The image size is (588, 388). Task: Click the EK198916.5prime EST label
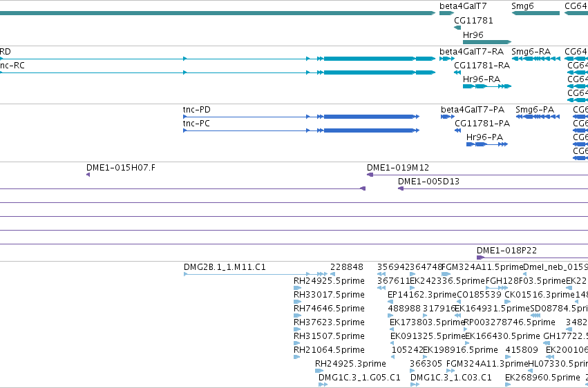pyautogui.click(x=460, y=351)
